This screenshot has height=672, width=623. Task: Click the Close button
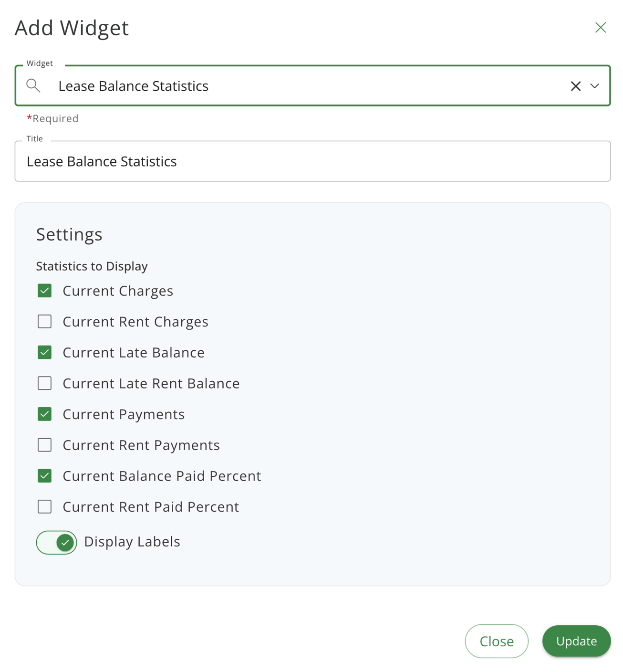[497, 641]
